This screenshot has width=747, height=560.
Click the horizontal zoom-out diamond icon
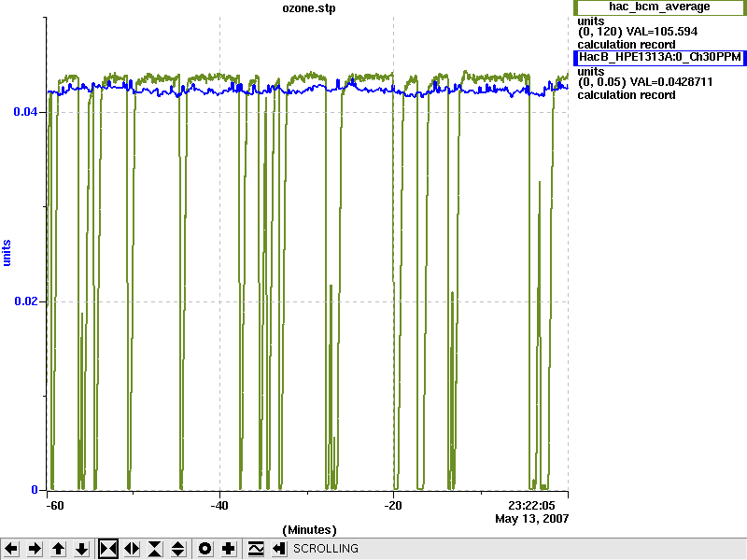point(132,549)
